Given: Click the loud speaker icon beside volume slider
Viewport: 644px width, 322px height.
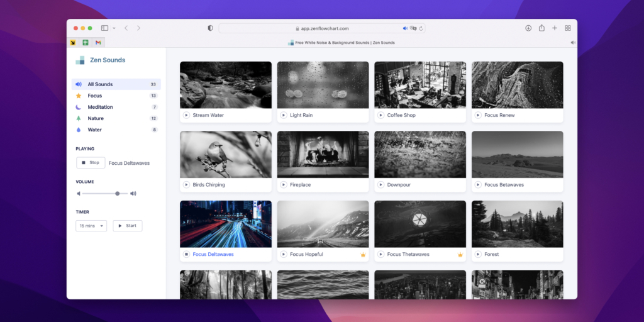Looking at the screenshot, I should (x=133, y=194).
